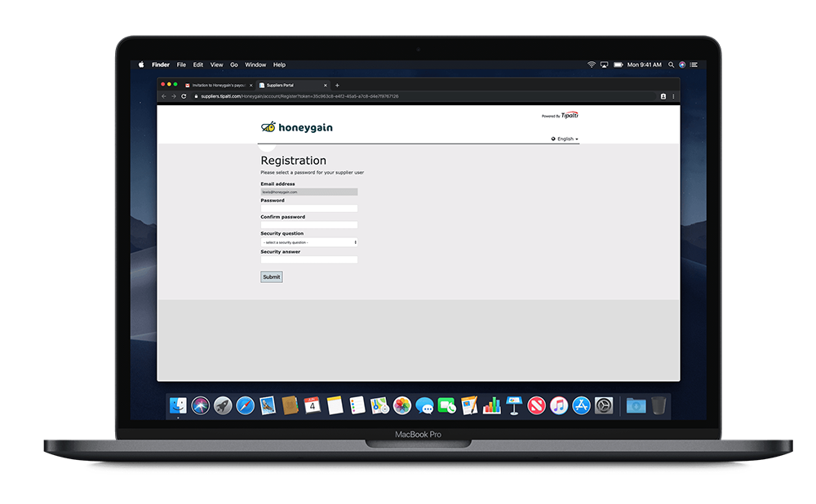
Task: Open Chrome's three-dot menu
Action: pyautogui.click(x=674, y=95)
